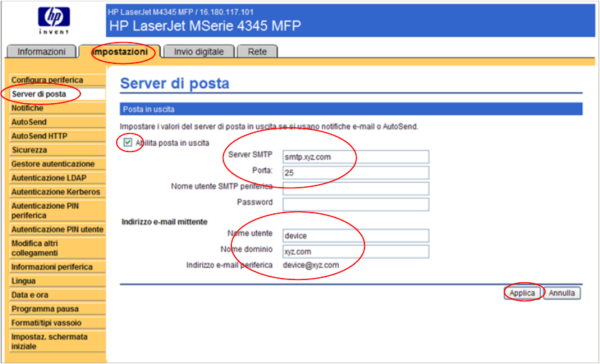Go to Autenticazione Kerberos
This screenshot has height=364, width=600.
tap(57, 191)
